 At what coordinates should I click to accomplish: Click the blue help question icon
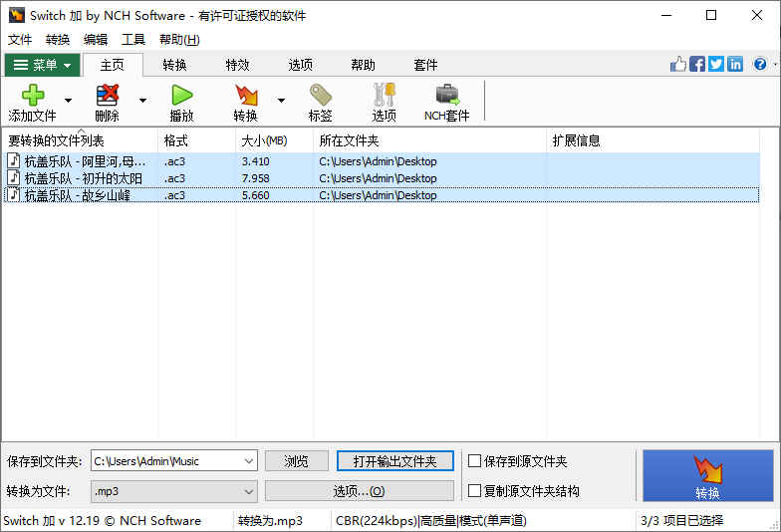[760, 64]
